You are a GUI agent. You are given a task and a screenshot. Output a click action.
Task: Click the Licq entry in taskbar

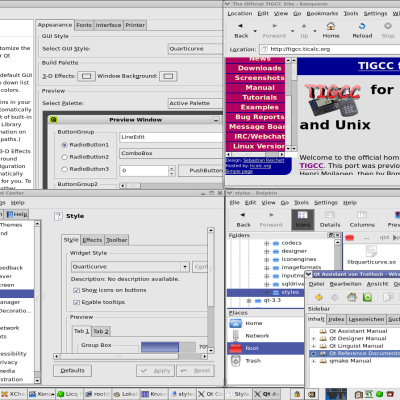[68, 394]
